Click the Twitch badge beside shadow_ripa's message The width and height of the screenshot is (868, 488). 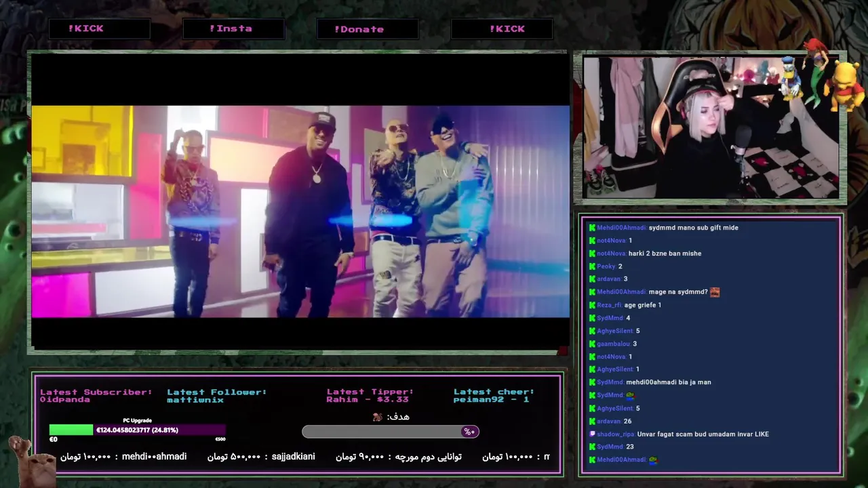pyautogui.click(x=592, y=434)
